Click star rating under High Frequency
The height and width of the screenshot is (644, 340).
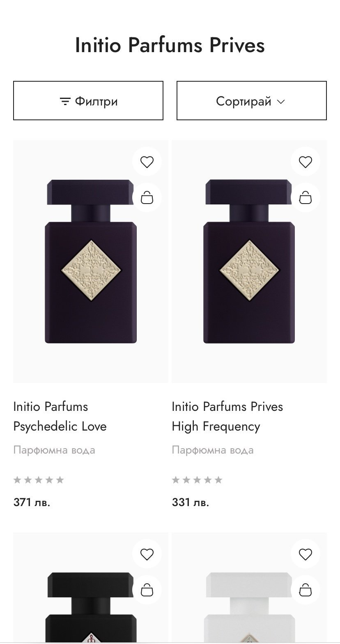pos(197,480)
